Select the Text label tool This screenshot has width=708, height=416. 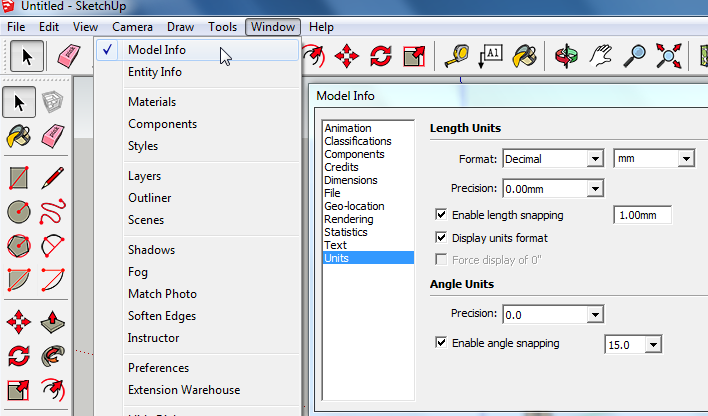click(x=490, y=56)
